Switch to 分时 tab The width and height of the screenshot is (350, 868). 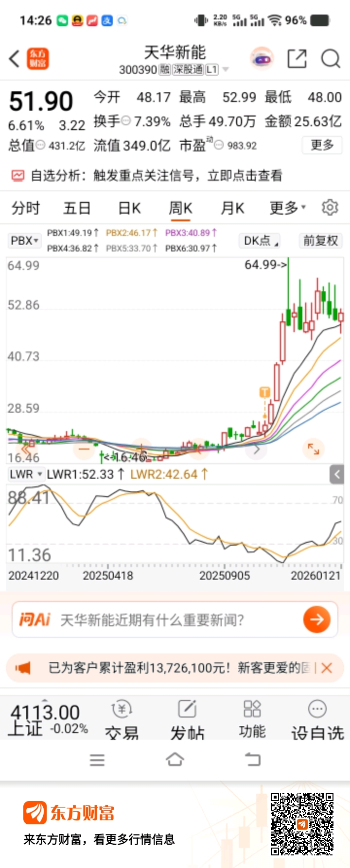(26, 208)
